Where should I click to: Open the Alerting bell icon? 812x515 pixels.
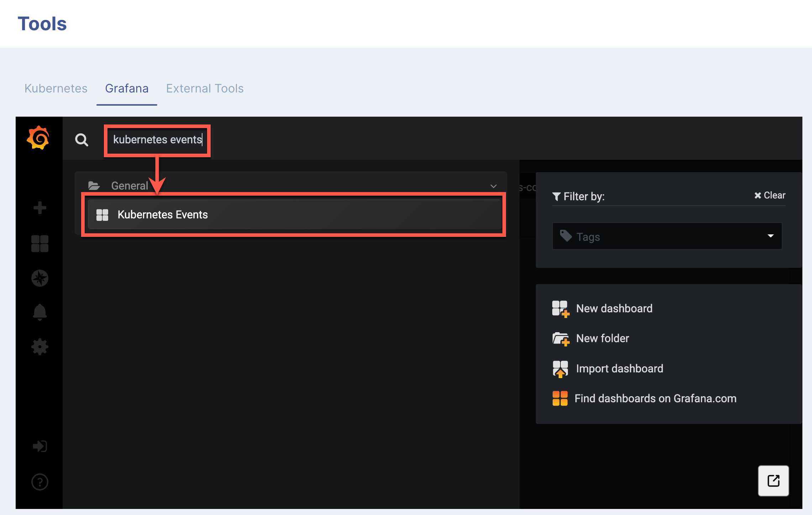[x=39, y=312]
